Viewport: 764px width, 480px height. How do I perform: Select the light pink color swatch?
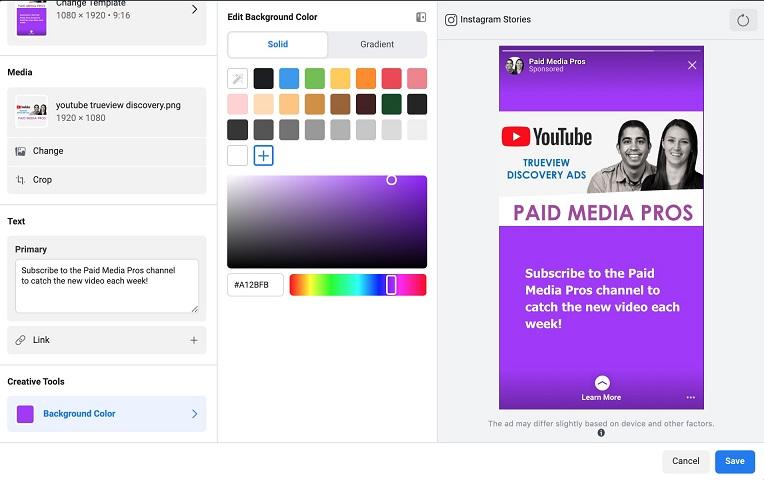click(x=237, y=104)
